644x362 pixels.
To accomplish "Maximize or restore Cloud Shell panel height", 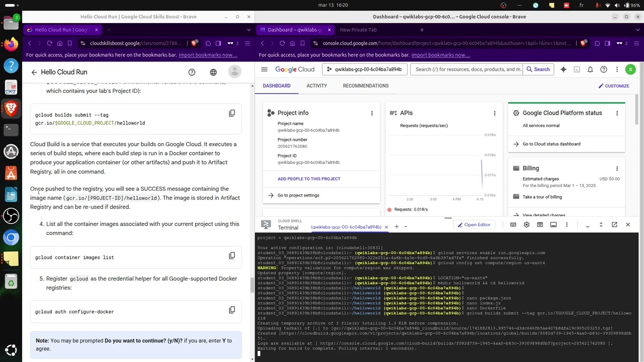I will click(x=601, y=225).
